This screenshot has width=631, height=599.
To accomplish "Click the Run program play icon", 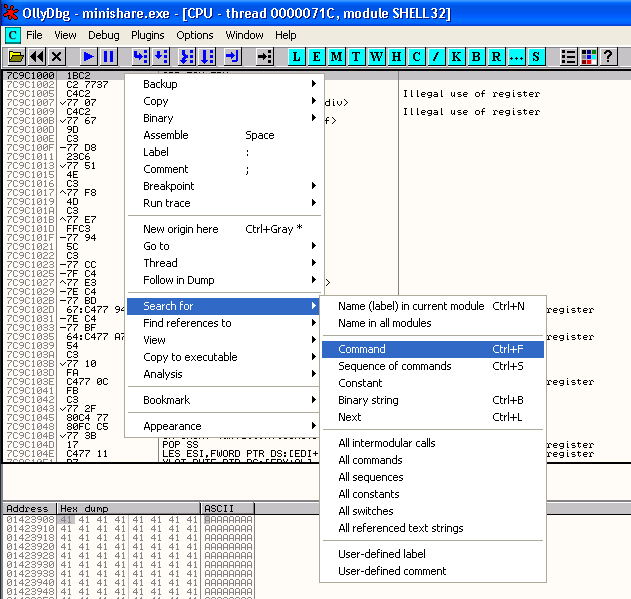I will (88, 57).
